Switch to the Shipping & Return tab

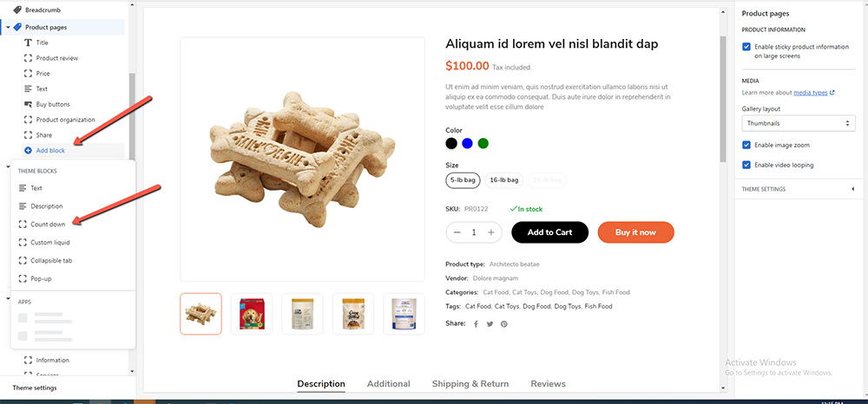[470, 383]
